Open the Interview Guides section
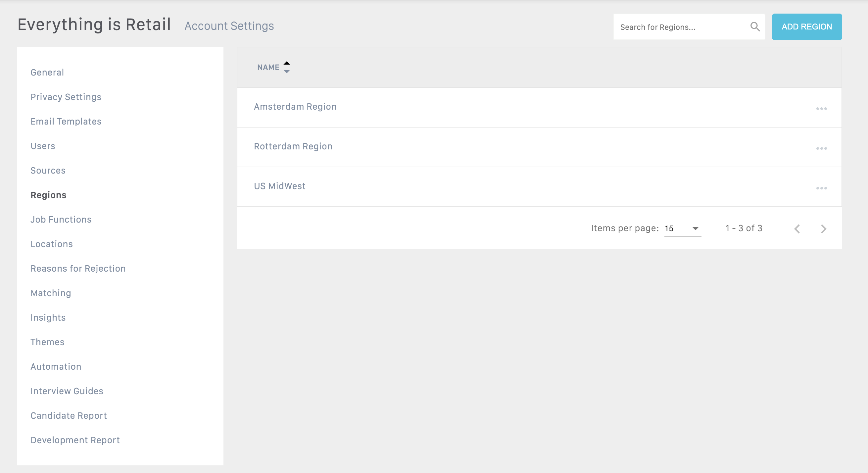Screen dimensions: 868x473 pyautogui.click(x=67, y=391)
